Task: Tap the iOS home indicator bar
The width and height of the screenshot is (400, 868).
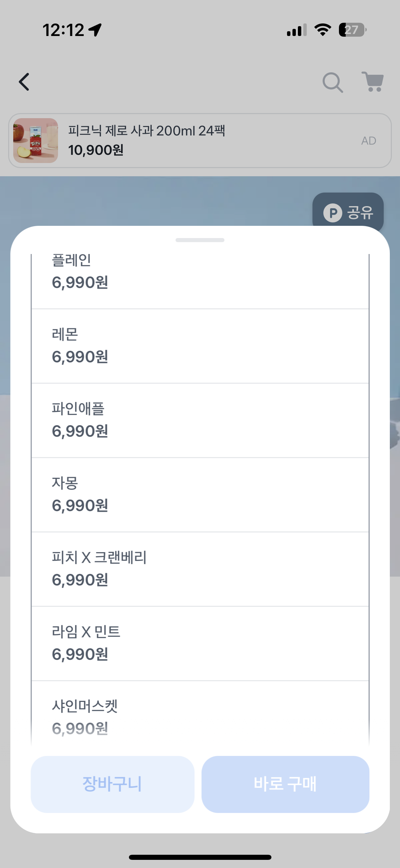Action: click(x=200, y=857)
